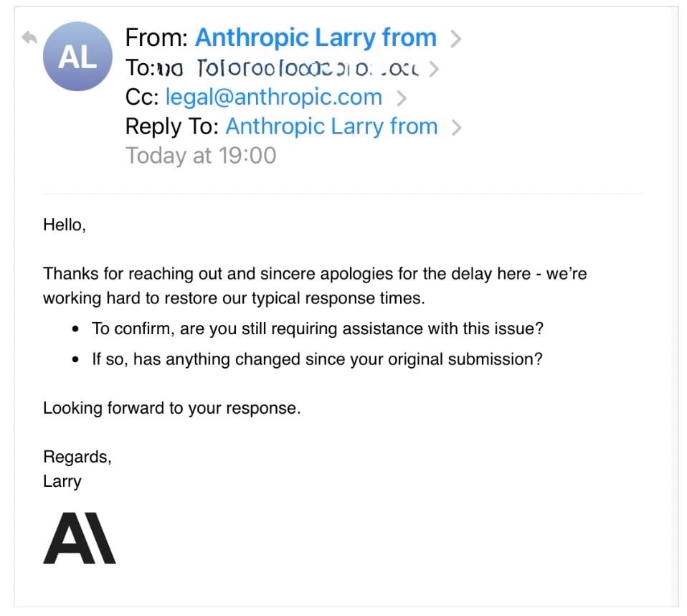Viewport: 687px width, 616px height.
Task: Open the Reply To sender name link
Action: coord(331,126)
